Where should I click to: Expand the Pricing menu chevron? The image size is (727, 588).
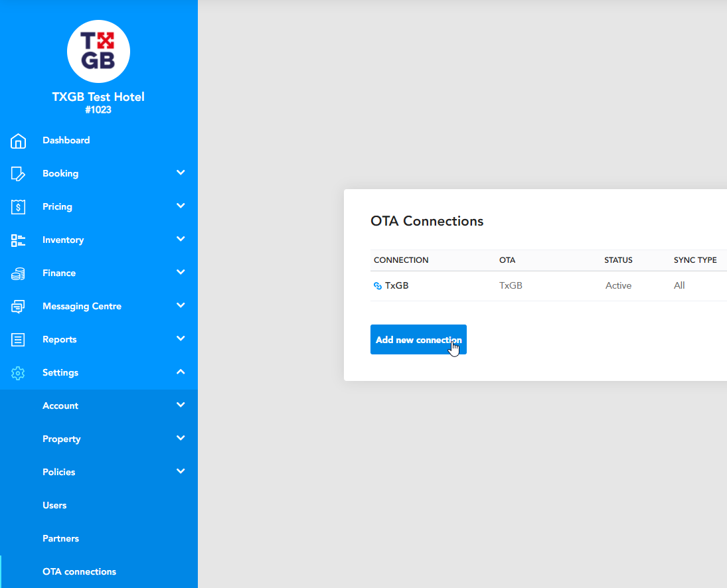click(181, 206)
